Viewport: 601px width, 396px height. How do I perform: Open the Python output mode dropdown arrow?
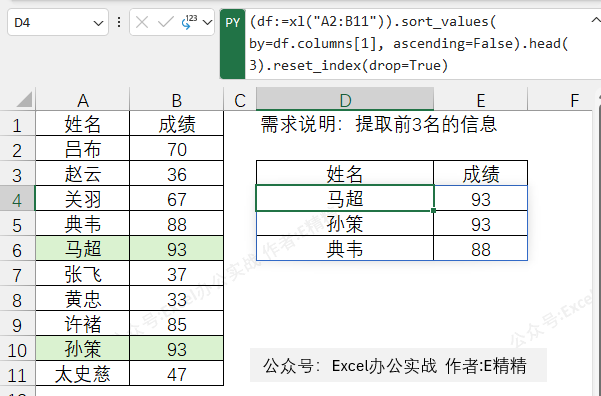[207, 23]
